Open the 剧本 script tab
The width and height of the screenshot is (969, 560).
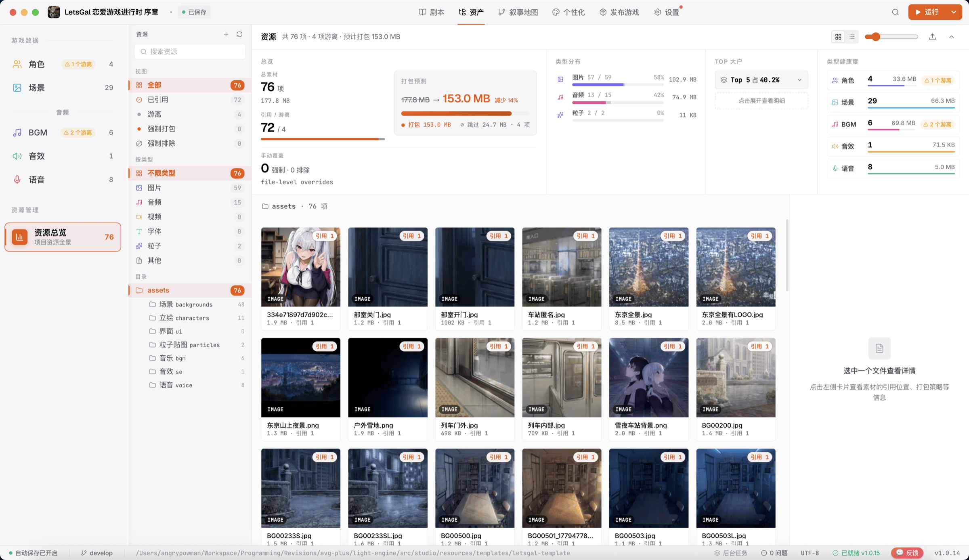[x=432, y=12]
